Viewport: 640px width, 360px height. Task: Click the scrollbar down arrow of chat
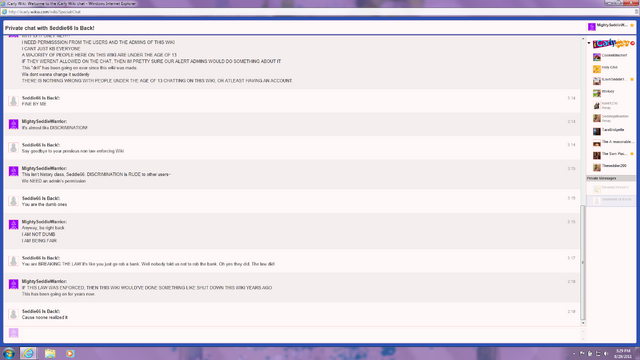click(x=583, y=323)
